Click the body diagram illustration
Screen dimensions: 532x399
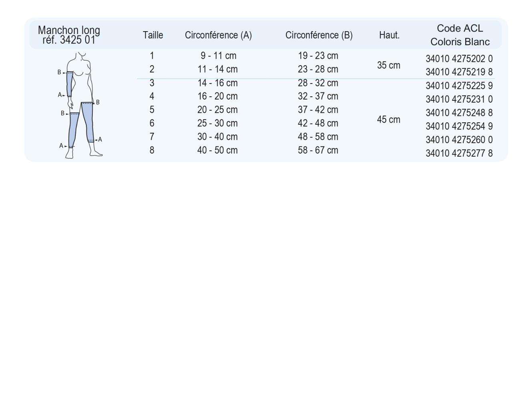click(x=82, y=106)
